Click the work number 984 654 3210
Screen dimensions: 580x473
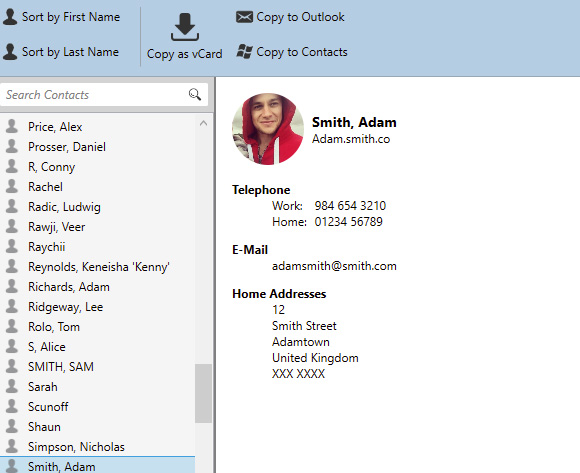click(x=350, y=206)
